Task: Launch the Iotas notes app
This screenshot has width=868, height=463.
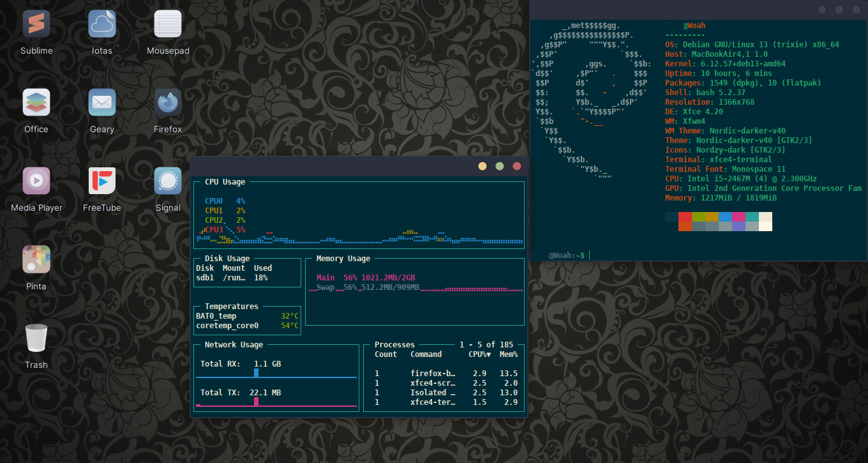Action: [x=102, y=24]
